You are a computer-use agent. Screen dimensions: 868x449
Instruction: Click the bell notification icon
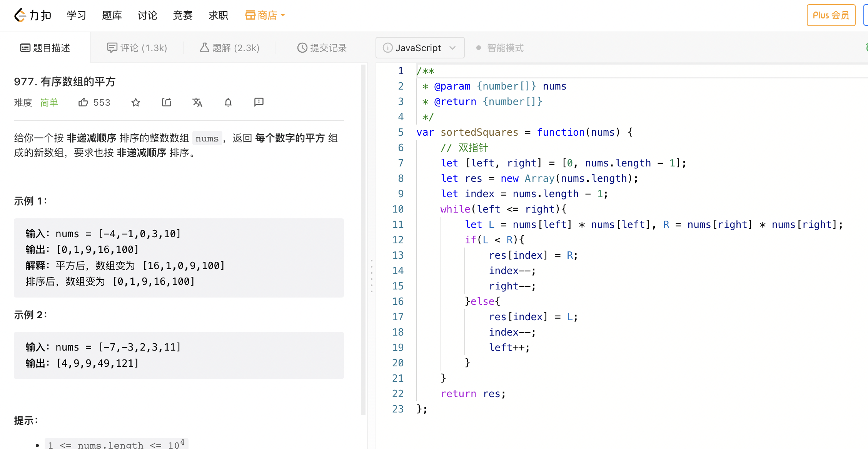(228, 102)
